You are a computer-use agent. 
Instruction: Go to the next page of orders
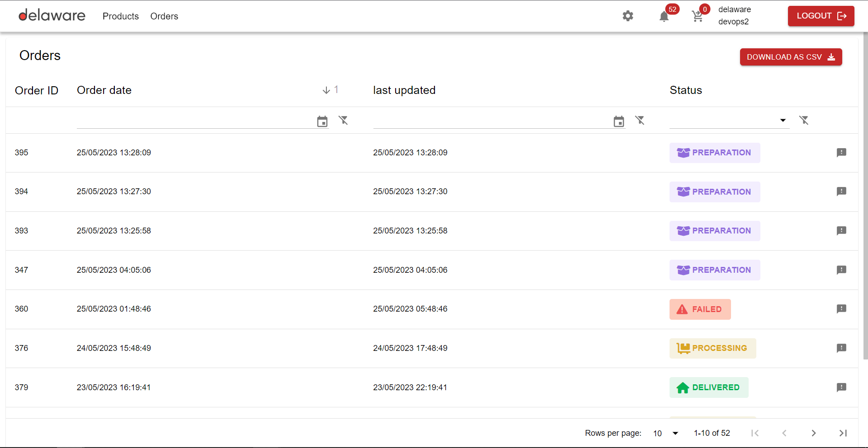point(814,433)
